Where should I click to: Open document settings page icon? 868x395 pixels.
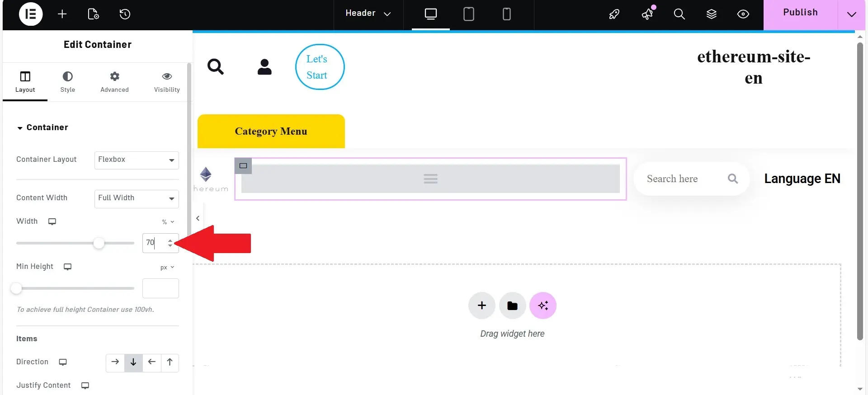(x=93, y=14)
